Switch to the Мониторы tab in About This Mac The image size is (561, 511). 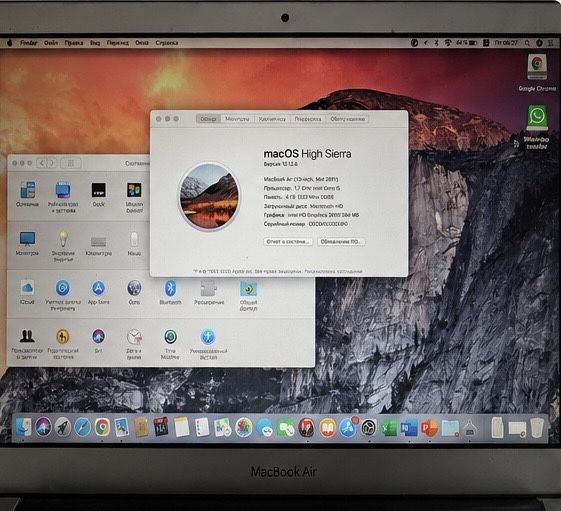[237, 119]
